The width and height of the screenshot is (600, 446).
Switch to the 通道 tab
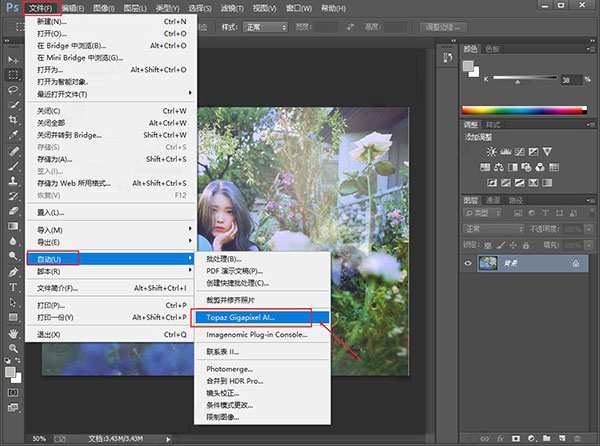(495, 200)
